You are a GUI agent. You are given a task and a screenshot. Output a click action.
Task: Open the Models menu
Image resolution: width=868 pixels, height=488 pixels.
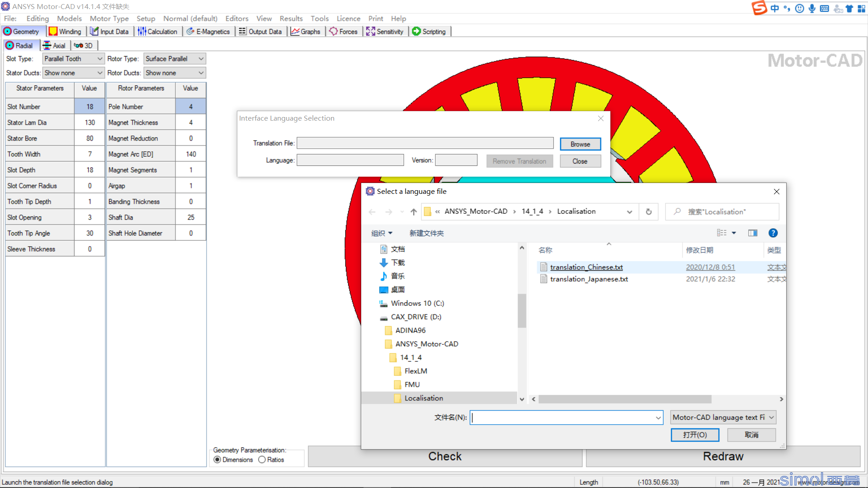(69, 19)
